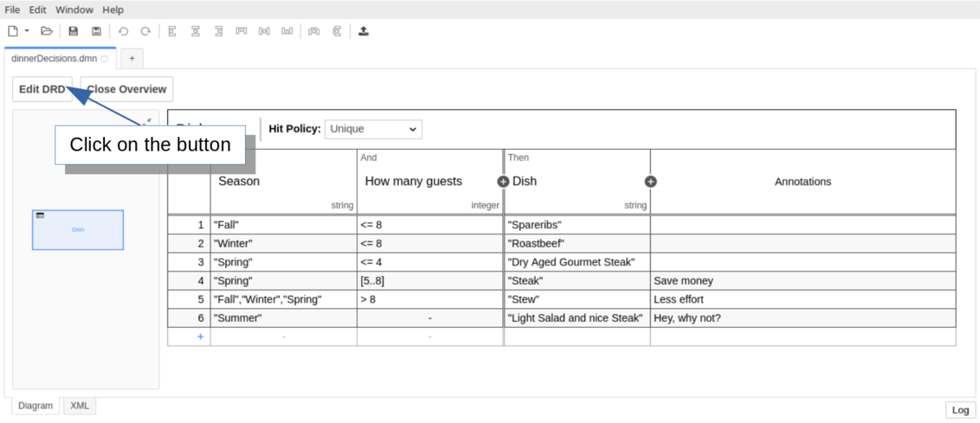Switch to the XML tab
Screen dimensions: 980x423
click(80, 406)
